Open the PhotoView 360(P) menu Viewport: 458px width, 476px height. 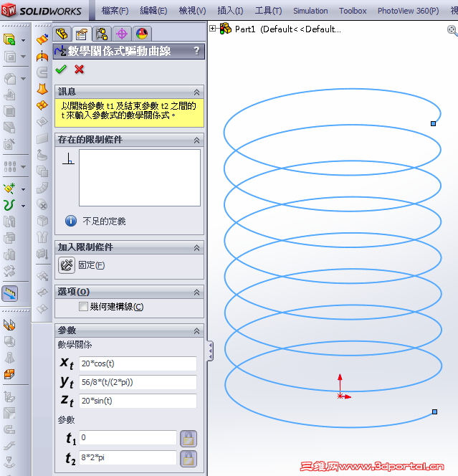[x=409, y=11]
